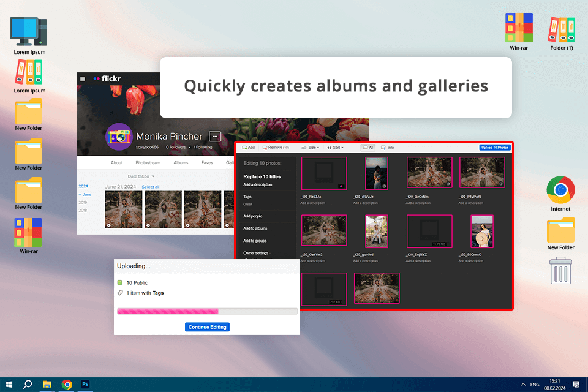
Task: Open the Flickr hamburger menu
Action: coord(83,79)
